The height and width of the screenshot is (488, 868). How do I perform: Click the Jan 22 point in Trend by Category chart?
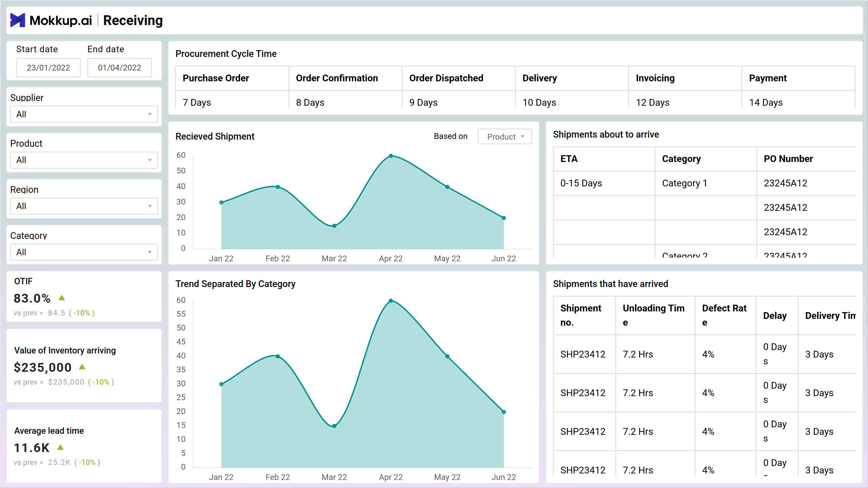pyautogui.click(x=221, y=384)
